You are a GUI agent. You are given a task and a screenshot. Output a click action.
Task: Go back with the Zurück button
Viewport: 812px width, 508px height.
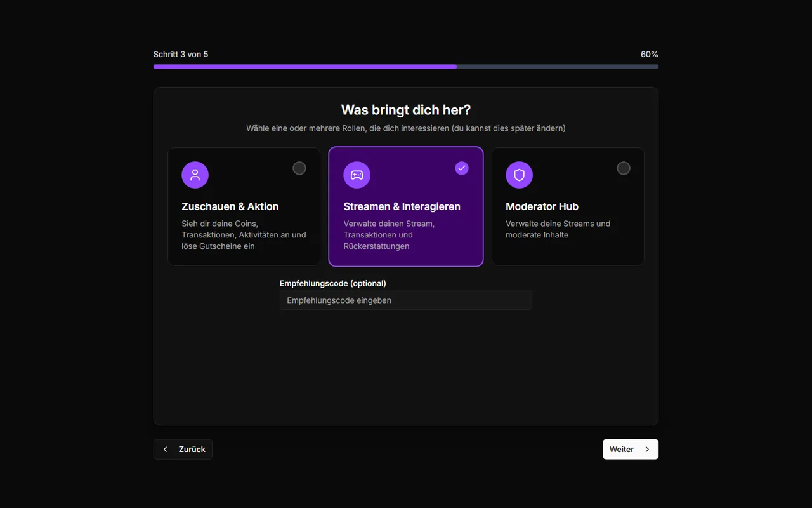(x=183, y=449)
